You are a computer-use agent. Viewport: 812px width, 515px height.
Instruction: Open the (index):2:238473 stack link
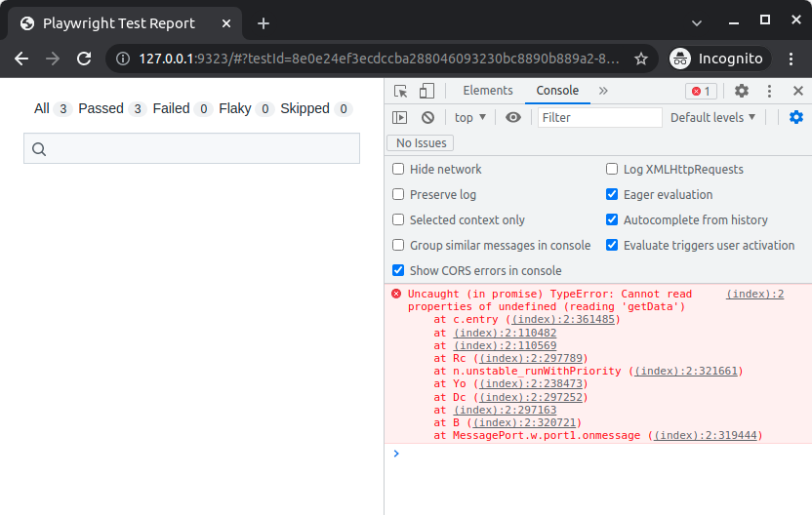tap(531, 384)
